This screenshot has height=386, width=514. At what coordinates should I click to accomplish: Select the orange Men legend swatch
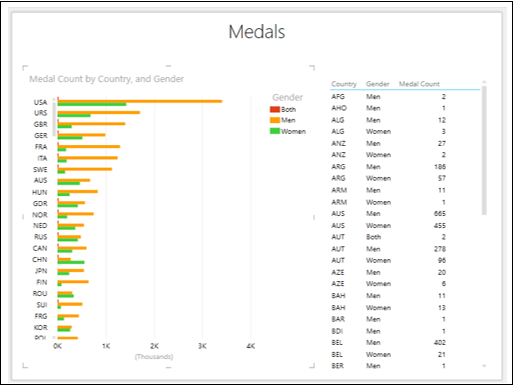(x=275, y=120)
